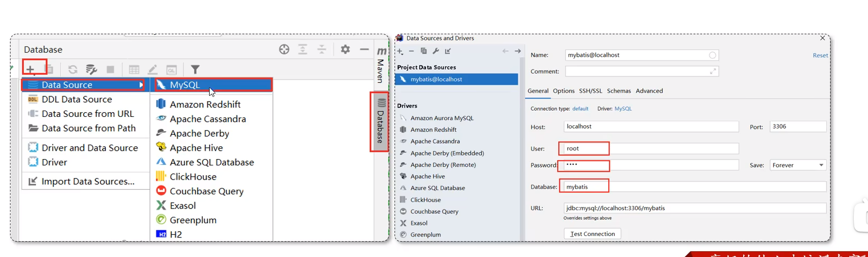Choose Apache Hive in submenu
868x257 pixels.
click(212, 148)
